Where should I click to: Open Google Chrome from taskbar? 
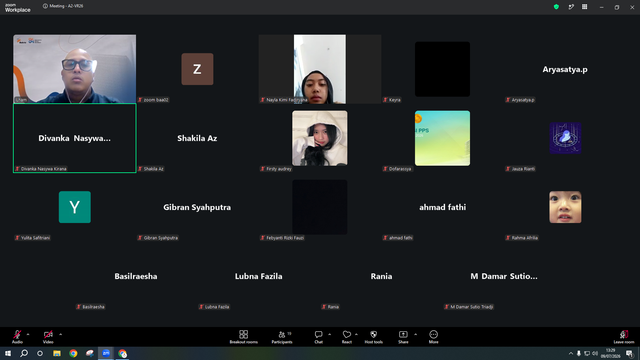point(73,353)
